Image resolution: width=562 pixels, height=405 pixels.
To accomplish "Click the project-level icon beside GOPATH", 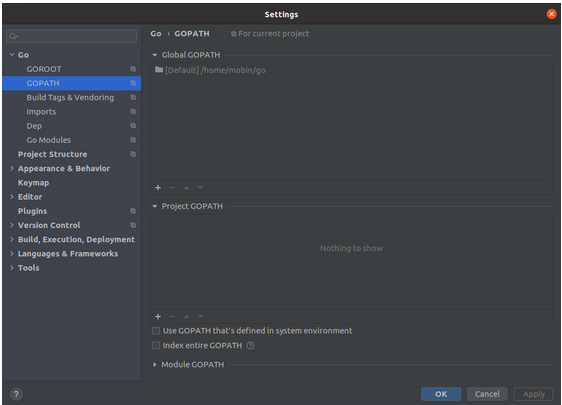I will 133,83.
